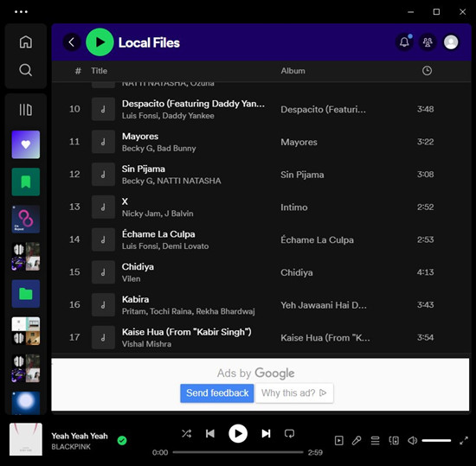Open Liked Songs heart playlist
Viewport: 476px width, 466px height.
tap(26, 144)
